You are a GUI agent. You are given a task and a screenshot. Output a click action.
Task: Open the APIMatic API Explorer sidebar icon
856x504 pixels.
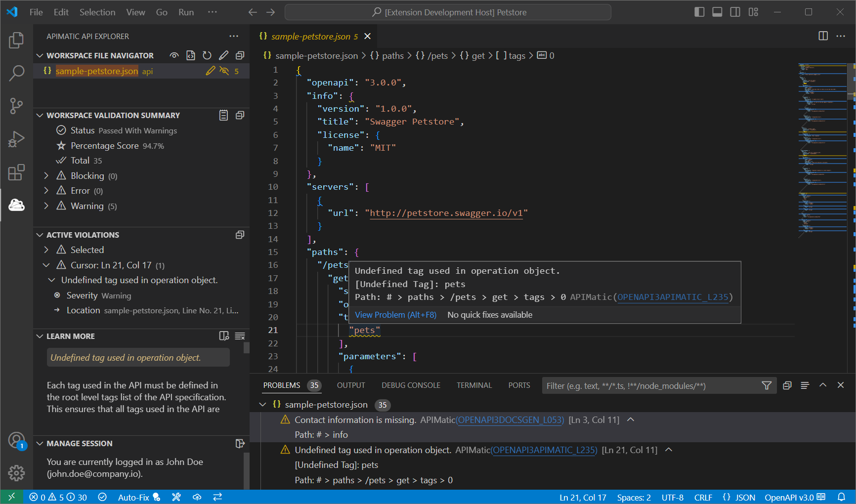[16, 205]
